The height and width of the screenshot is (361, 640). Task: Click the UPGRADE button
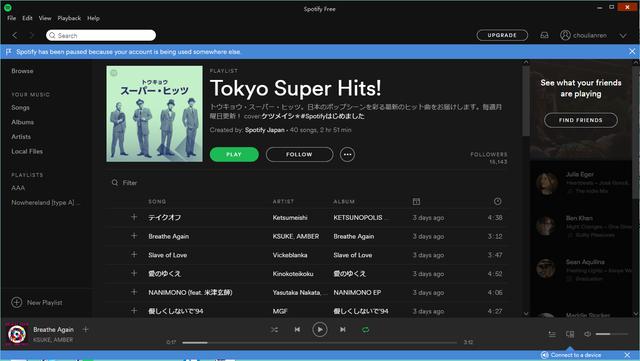click(502, 35)
